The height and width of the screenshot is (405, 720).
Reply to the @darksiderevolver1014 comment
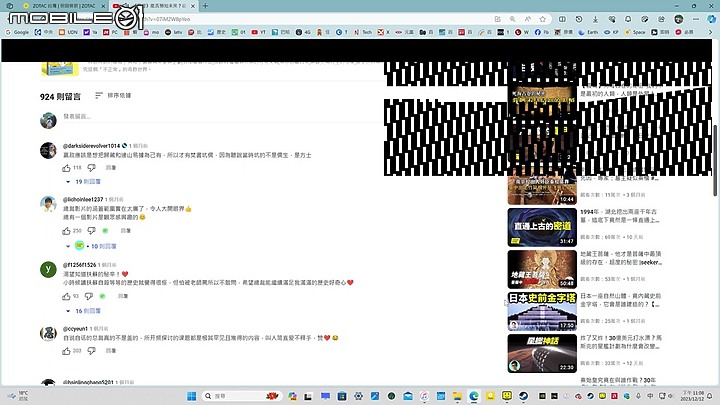pos(111,168)
